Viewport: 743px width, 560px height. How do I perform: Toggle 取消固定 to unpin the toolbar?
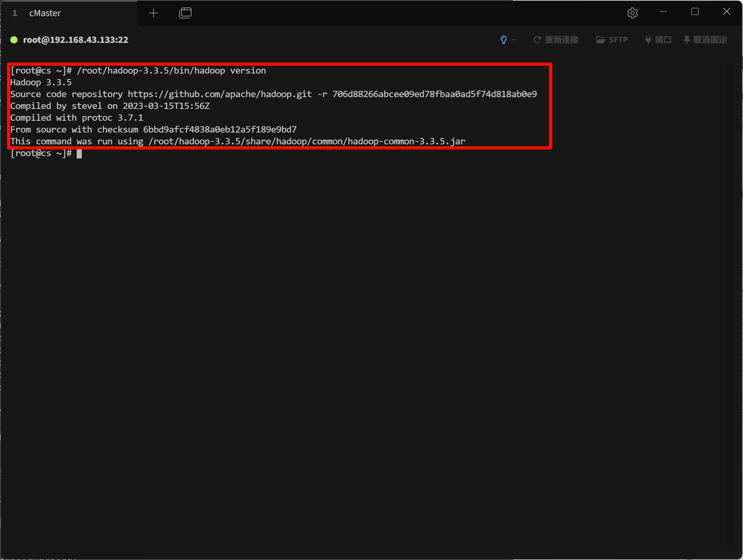pyautogui.click(x=705, y=40)
